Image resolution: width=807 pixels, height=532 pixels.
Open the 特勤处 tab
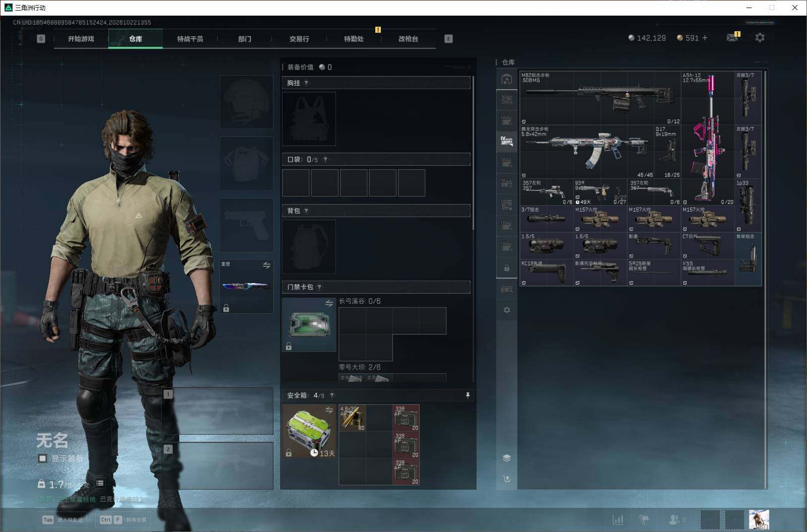pyautogui.click(x=354, y=39)
